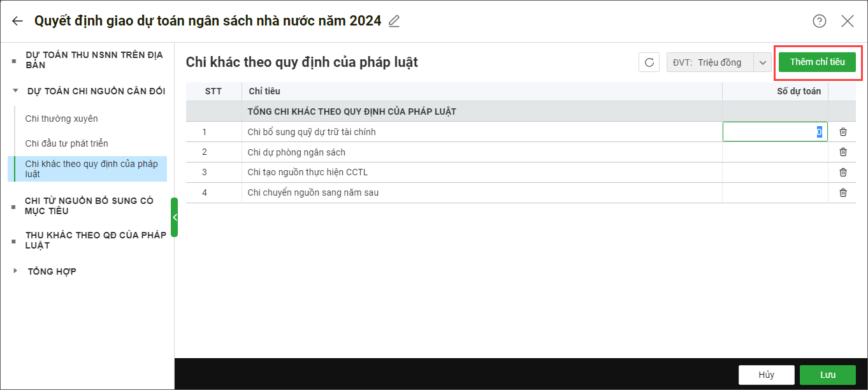Click the refresh data icon
Viewport: 868px width, 390px height.
coord(649,62)
